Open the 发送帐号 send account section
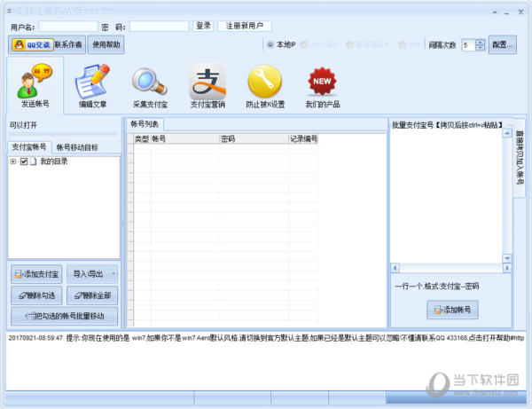Screen dimensions: 532x409 (x=35, y=85)
